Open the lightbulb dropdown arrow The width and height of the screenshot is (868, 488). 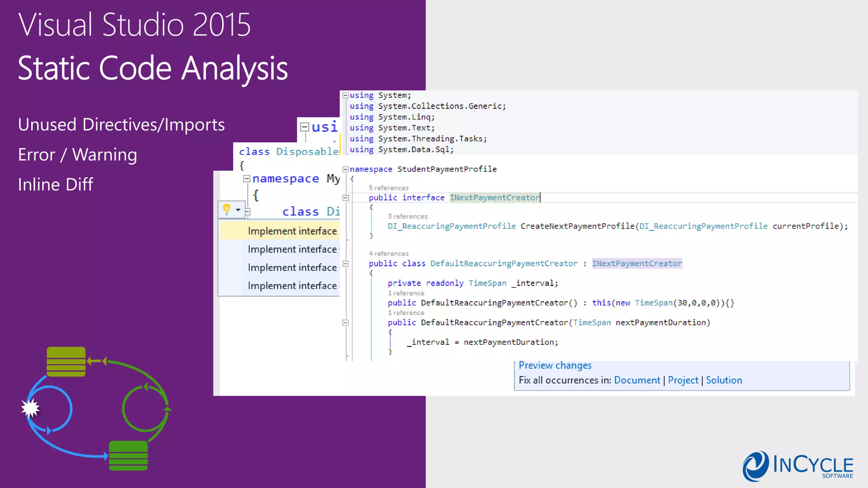point(238,210)
